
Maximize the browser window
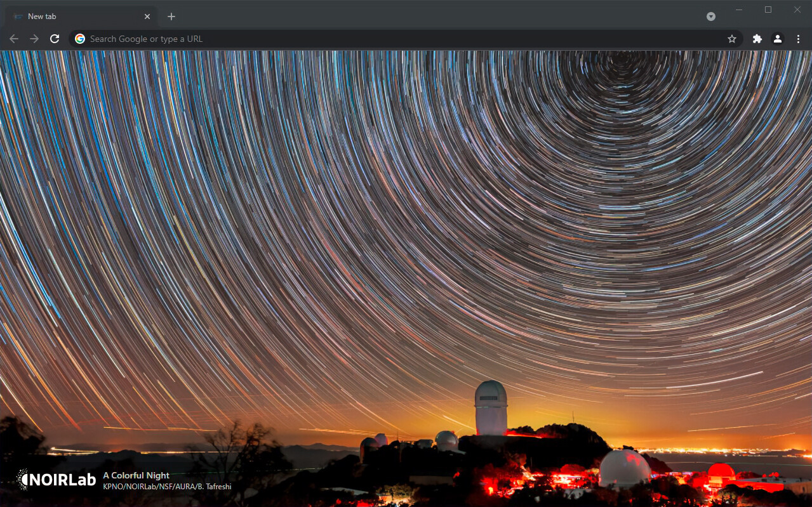(768, 10)
